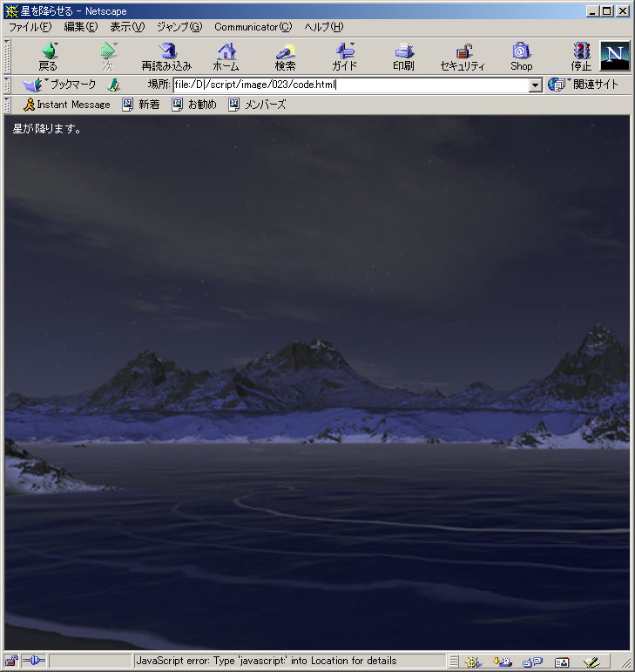The width and height of the screenshot is (635, 672).
Task: Open Navigator from the component bar
Action: tap(473, 662)
